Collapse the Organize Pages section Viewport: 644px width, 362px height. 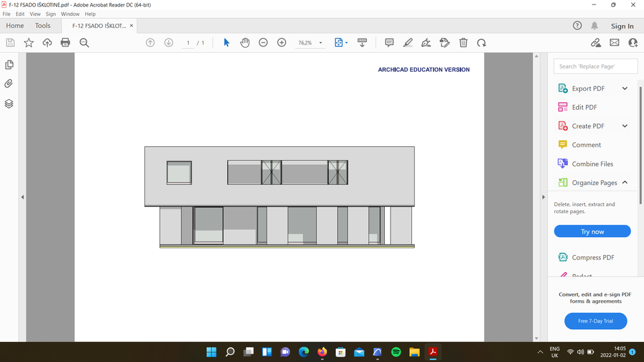pyautogui.click(x=624, y=182)
